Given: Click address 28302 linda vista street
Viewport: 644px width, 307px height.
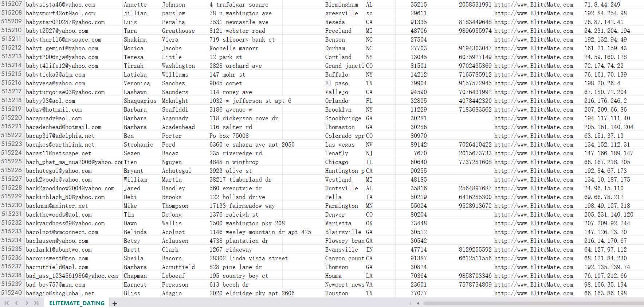Looking at the screenshot, I should pos(249,259).
